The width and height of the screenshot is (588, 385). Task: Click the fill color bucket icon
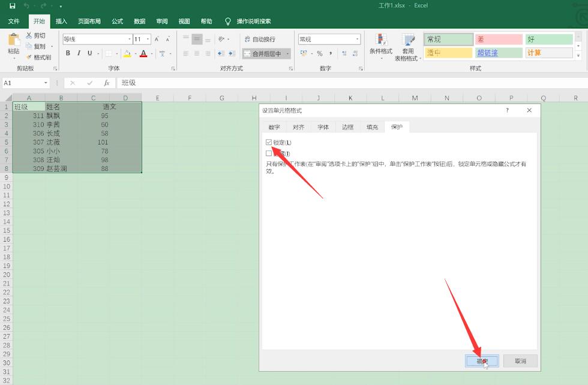point(127,53)
